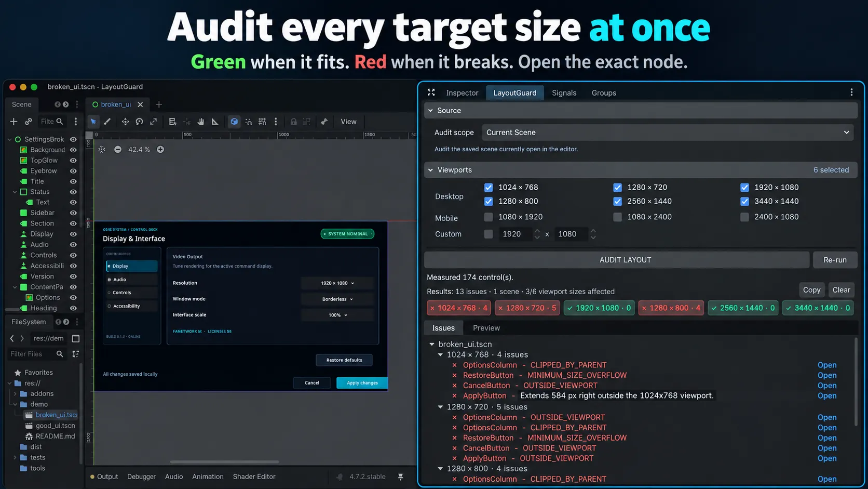Viewport: 868px width, 489px height.
Task: Click the AUDIT LAYOUT button
Action: coord(617,260)
